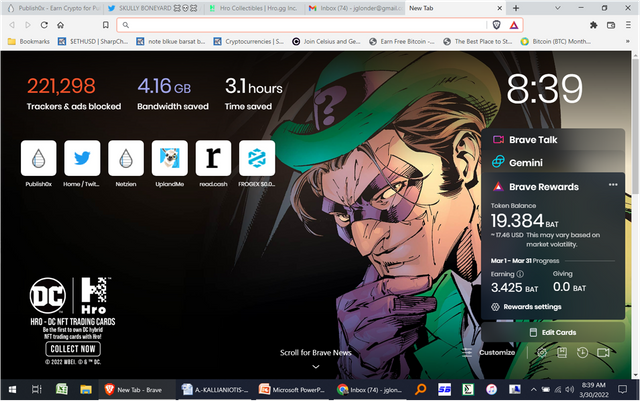Toggle volume speaker icon in system tray
The width and height of the screenshot is (640, 401).
point(569,390)
